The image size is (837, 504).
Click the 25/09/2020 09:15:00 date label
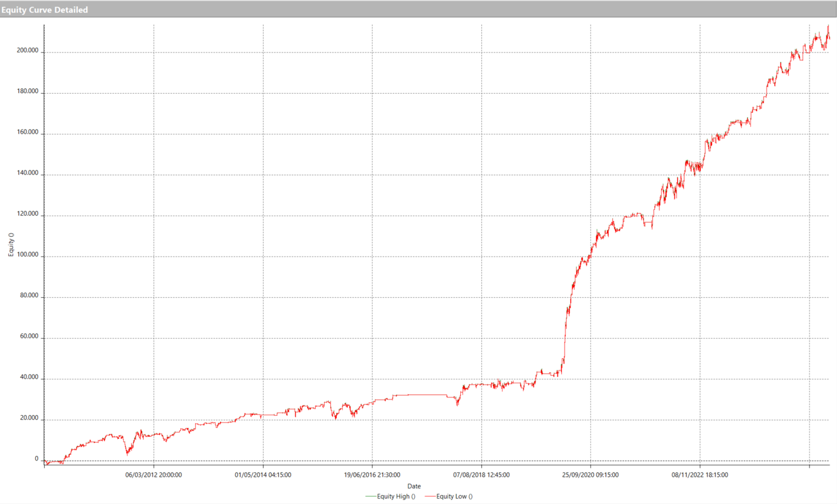590,475
